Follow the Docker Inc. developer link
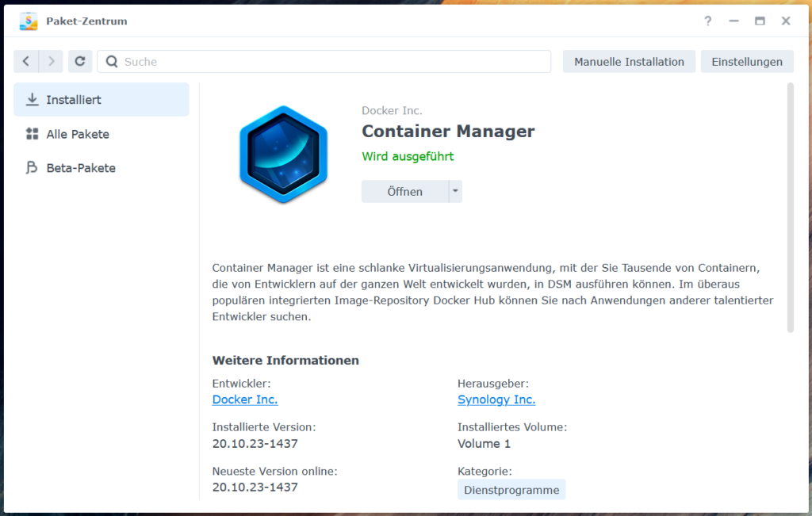The image size is (812, 516). coord(245,399)
